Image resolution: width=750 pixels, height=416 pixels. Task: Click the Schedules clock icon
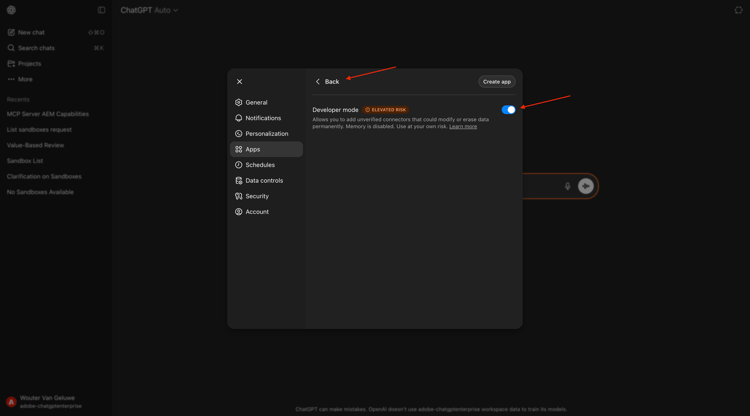point(238,165)
